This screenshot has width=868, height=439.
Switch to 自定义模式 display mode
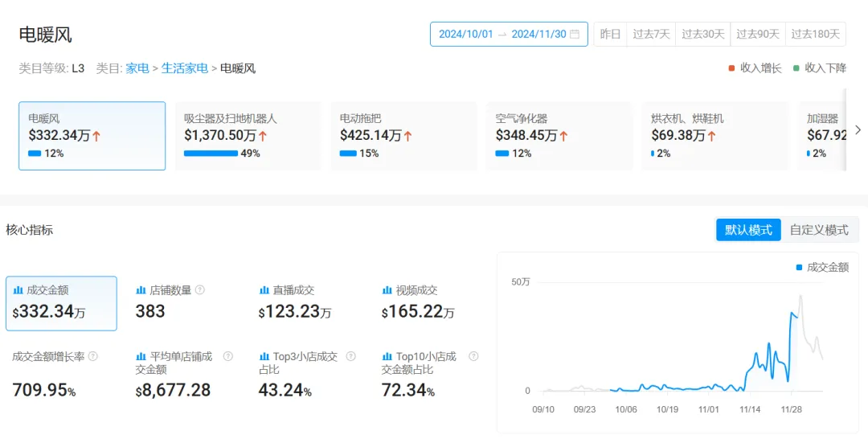(818, 230)
